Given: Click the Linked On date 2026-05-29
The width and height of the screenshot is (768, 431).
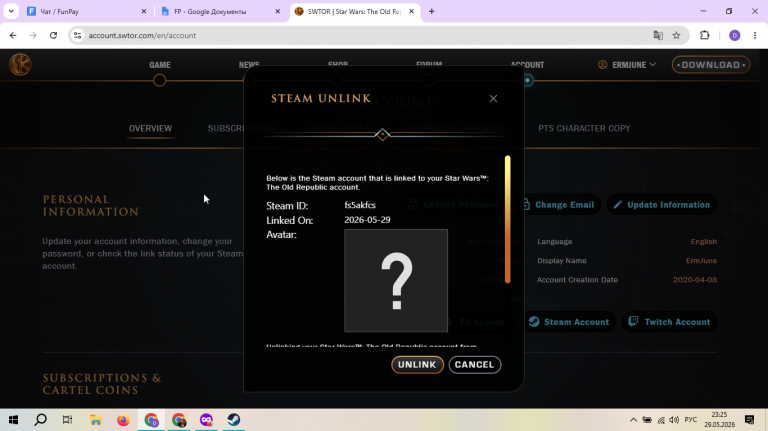Looking at the screenshot, I should (x=367, y=220).
